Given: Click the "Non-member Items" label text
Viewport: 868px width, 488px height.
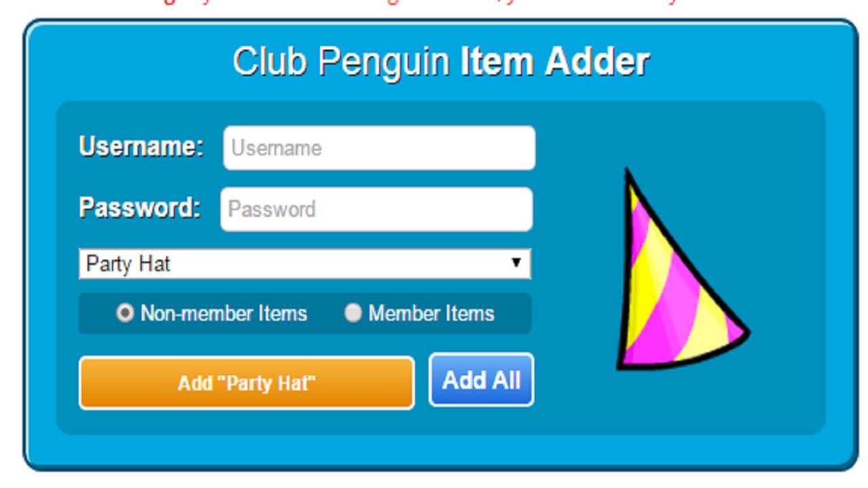Looking at the screenshot, I should pyautogui.click(x=224, y=314).
